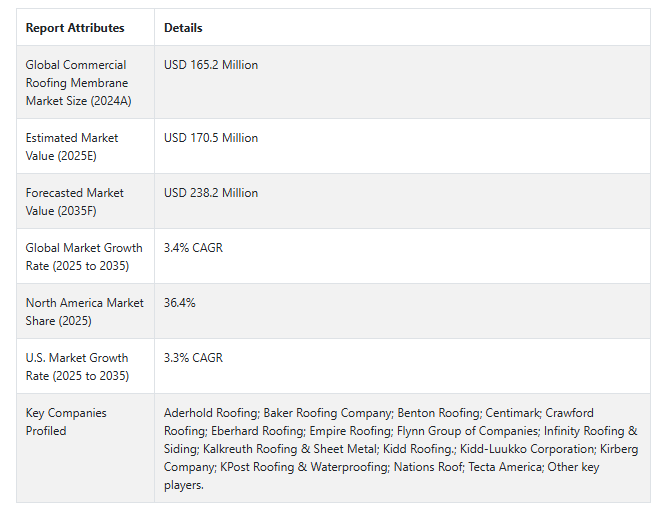Select Global Market Growth Rate label
Screen dimensions: 658x508
pyautogui.click(x=84, y=257)
